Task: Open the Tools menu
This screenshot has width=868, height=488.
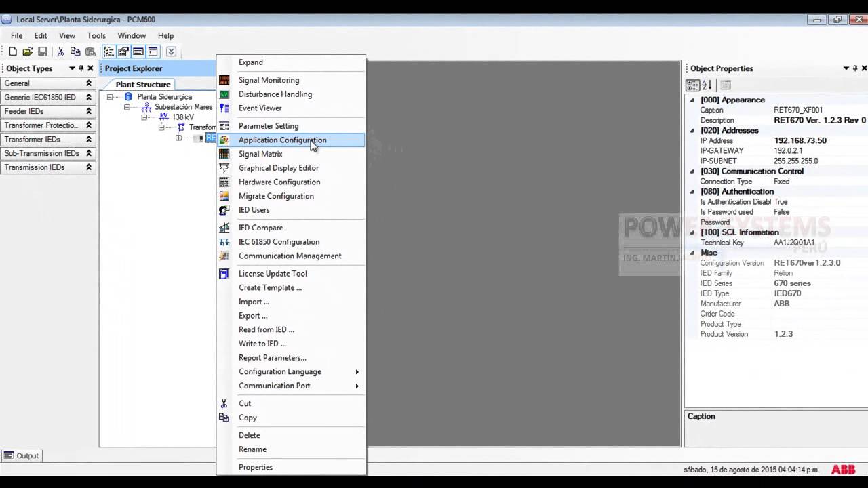Action: pyautogui.click(x=96, y=35)
